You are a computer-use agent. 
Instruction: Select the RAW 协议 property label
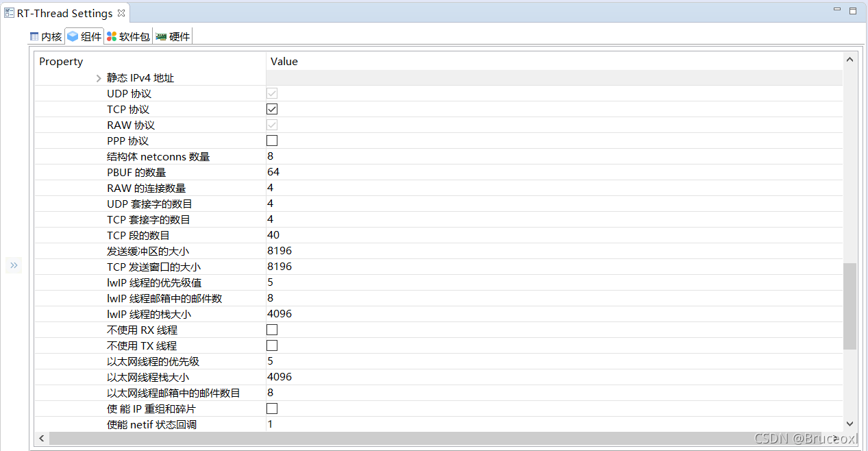pyautogui.click(x=131, y=125)
